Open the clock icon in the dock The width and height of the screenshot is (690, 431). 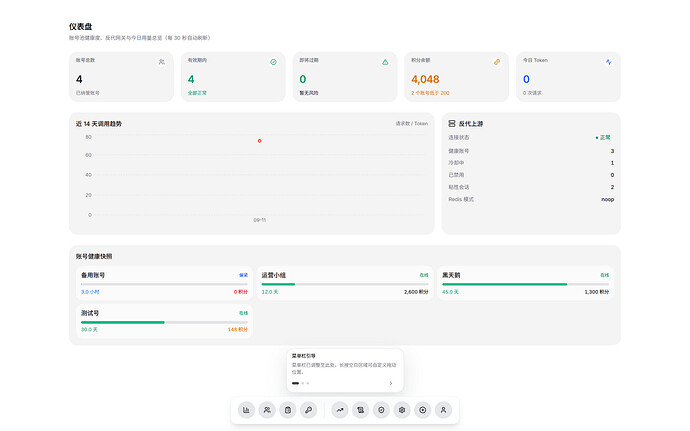pos(381,410)
